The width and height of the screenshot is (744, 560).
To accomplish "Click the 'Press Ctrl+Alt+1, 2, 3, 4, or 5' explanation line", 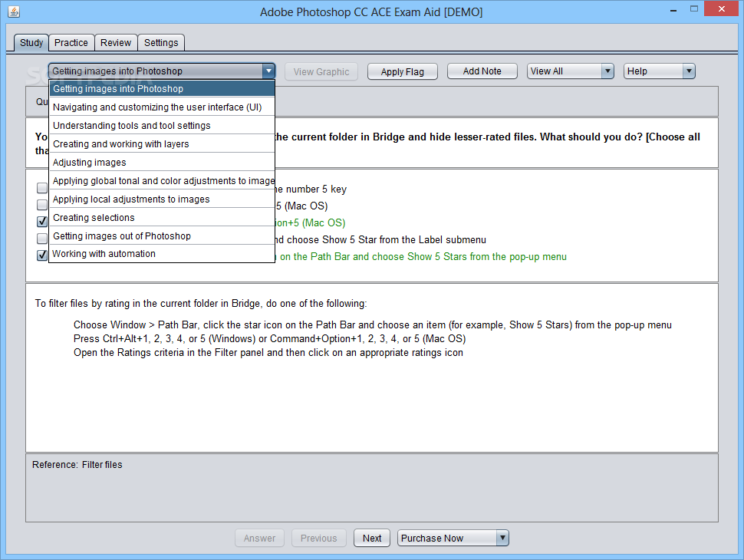I will pyautogui.click(x=269, y=339).
